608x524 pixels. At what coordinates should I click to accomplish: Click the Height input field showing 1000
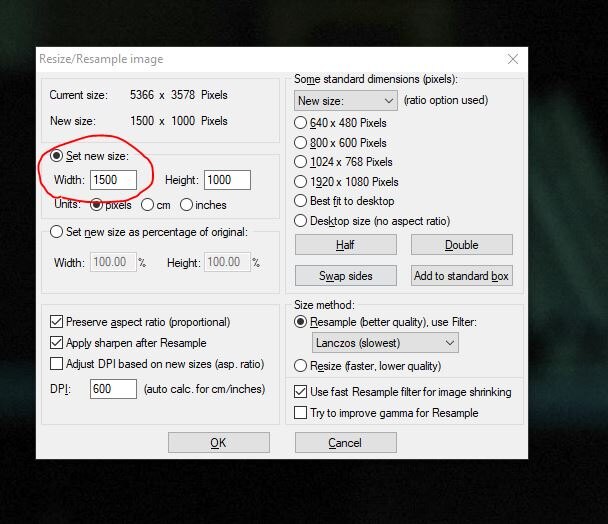[226, 180]
